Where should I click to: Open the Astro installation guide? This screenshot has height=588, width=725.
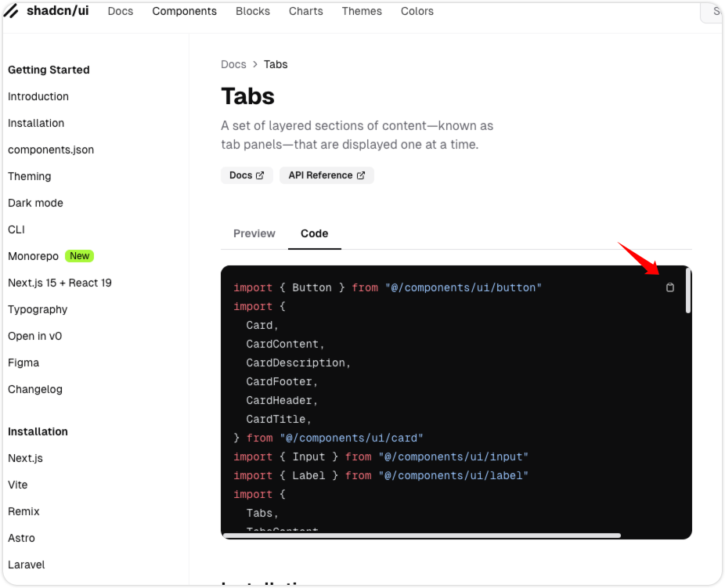21,538
